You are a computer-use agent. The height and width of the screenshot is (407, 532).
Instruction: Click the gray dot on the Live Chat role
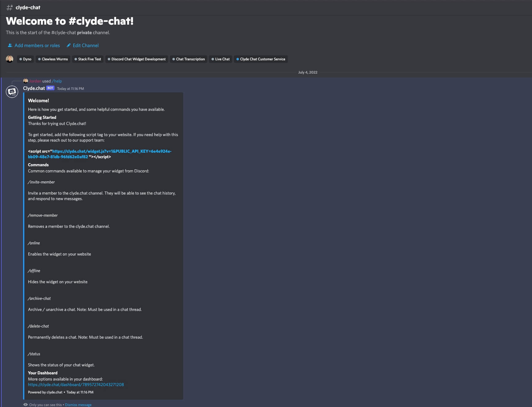click(213, 59)
